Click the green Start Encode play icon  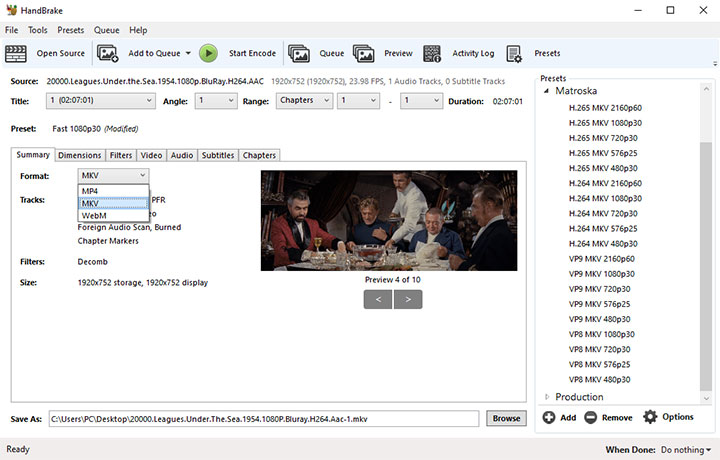pos(208,53)
